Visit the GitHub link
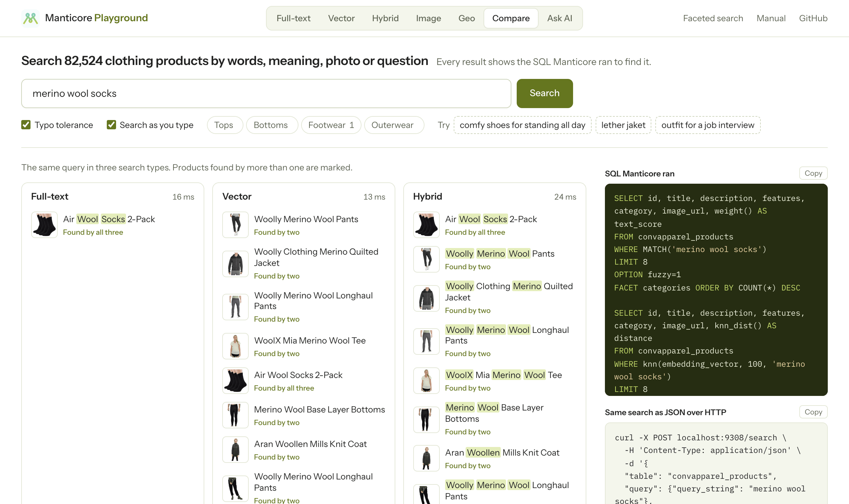 click(x=813, y=18)
